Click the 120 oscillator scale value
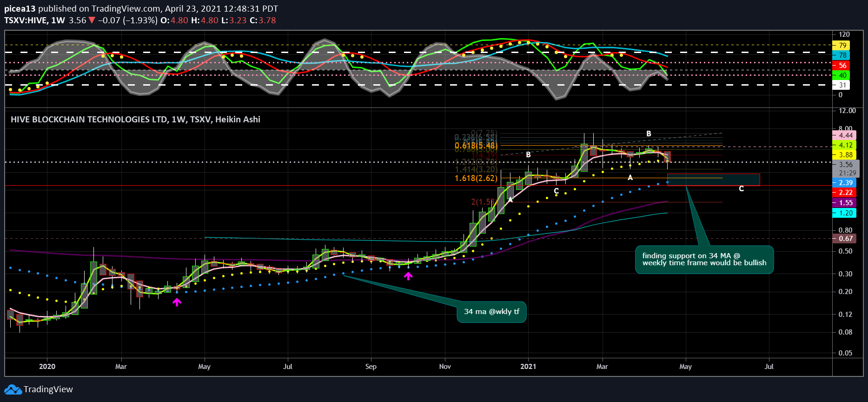Screen dimensions: 868x402 844,34
